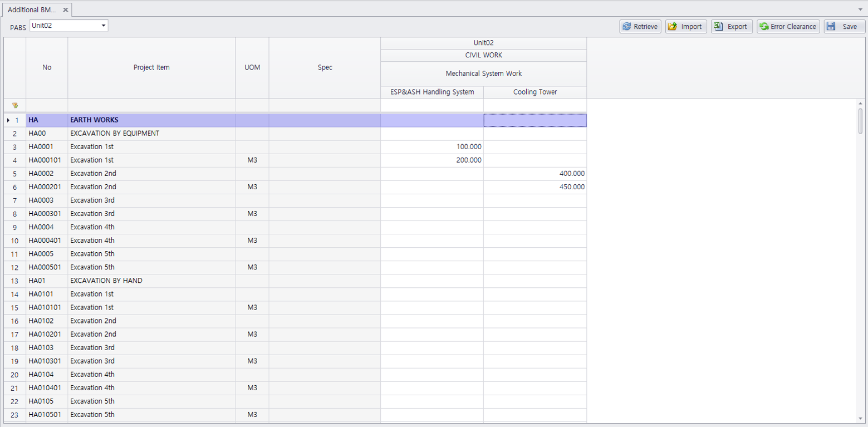Click the filter field under Project Item

pyautogui.click(x=151, y=105)
